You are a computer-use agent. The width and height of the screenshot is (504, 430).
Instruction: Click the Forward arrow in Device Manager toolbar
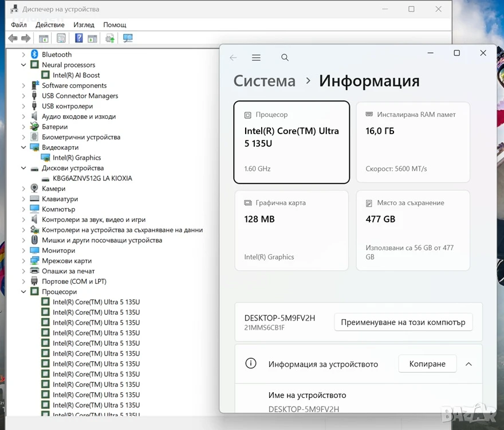click(x=26, y=38)
